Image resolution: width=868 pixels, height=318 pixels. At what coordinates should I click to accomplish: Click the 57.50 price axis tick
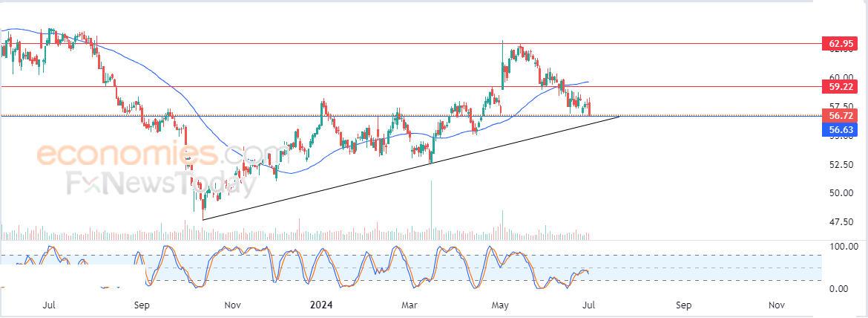click(x=840, y=106)
